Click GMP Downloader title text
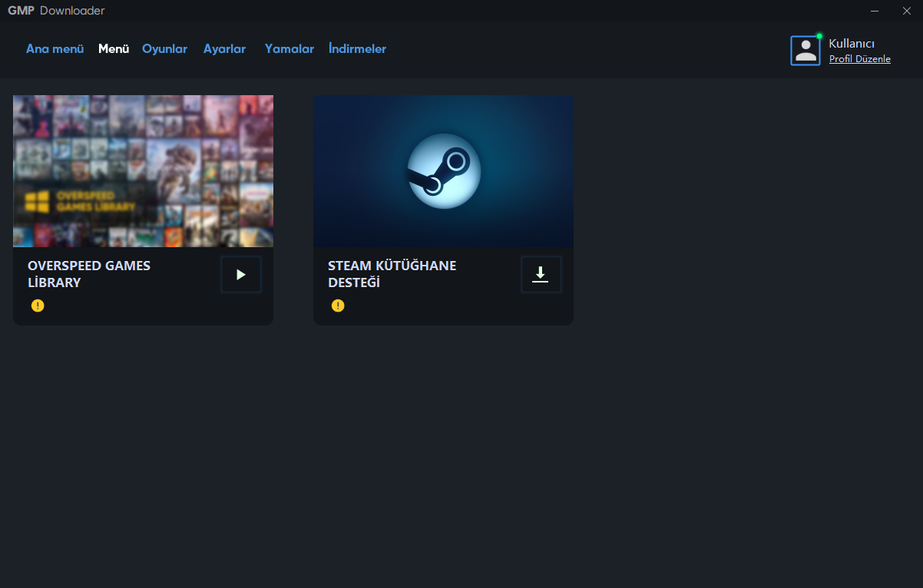Screen dimensions: 923x588 (56, 11)
